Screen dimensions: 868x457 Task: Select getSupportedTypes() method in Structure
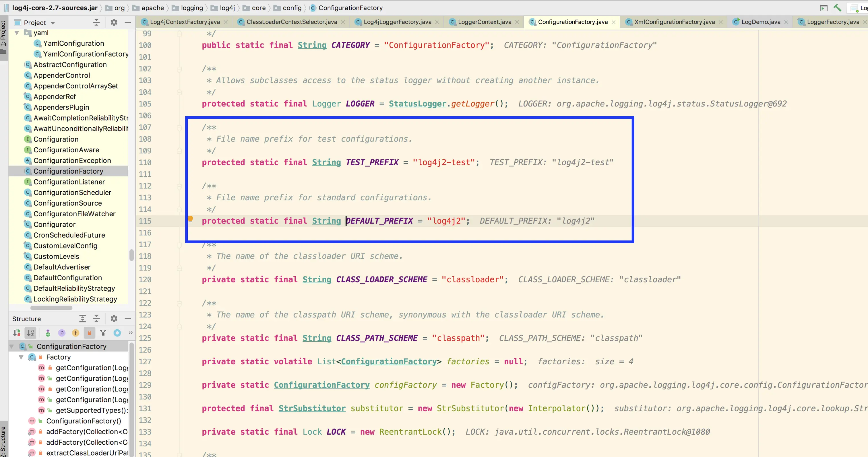click(83, 411)
